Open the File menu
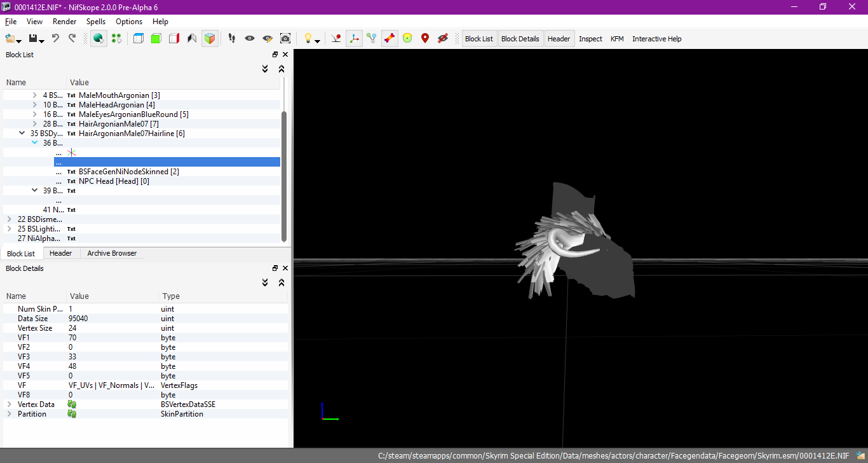 click(11, 22)
